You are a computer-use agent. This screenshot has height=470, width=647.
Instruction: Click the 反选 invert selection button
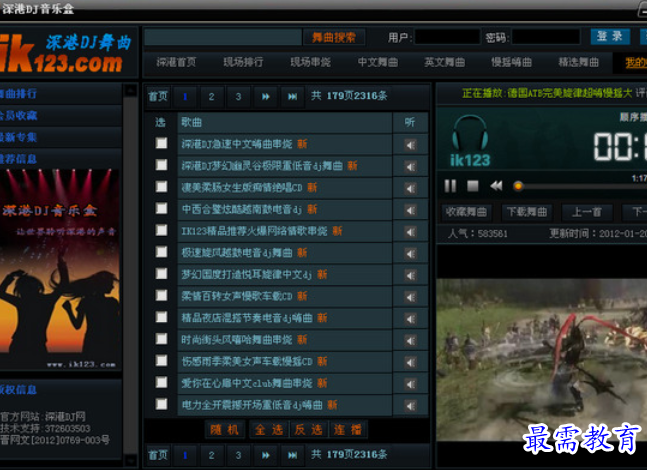[x=309, y=430]
